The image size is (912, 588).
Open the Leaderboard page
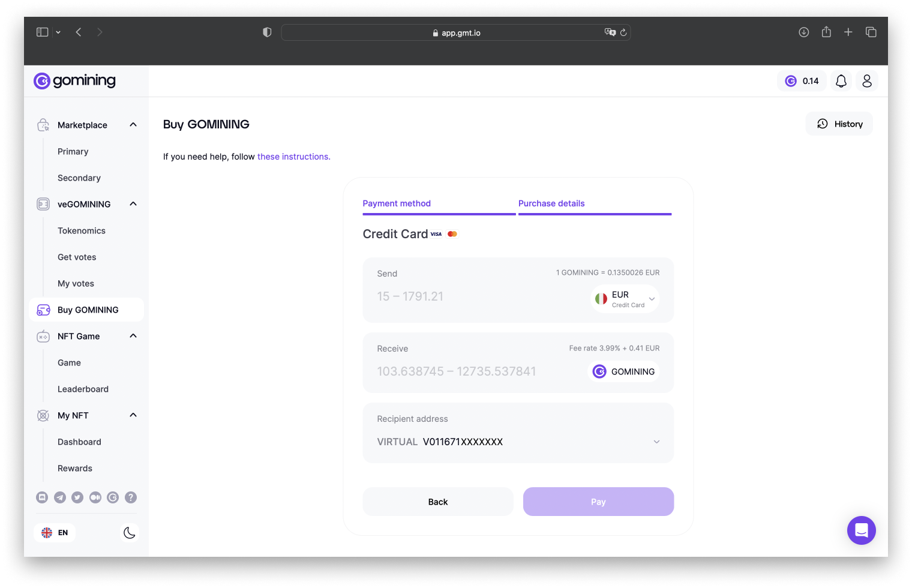click(x=83, y=389)
